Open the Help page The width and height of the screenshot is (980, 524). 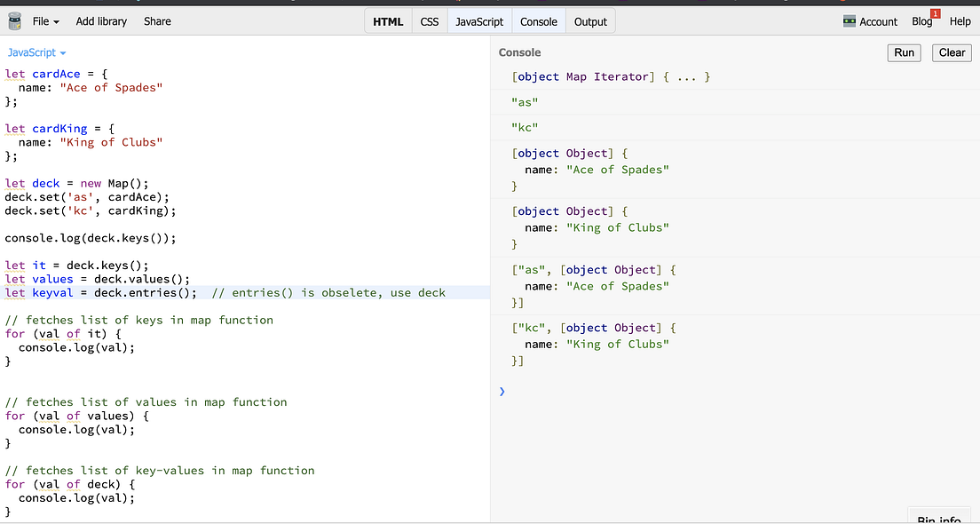[960, 20]
